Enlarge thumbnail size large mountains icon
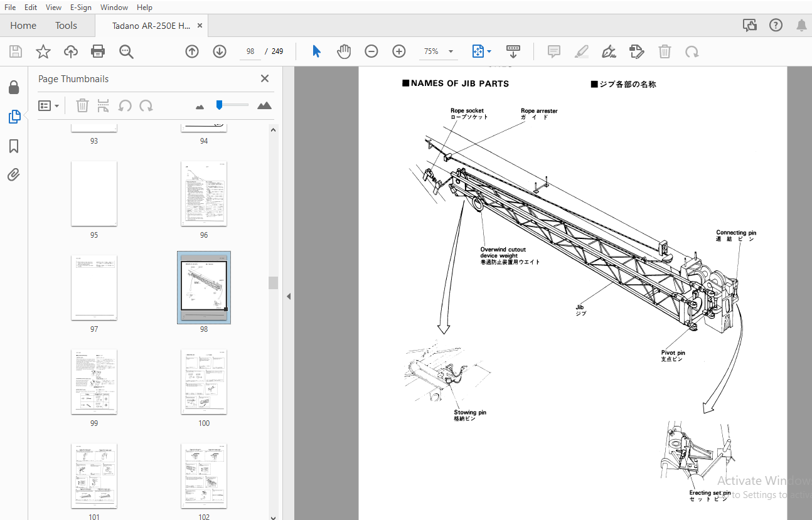Screen dimensions: 812x520 [x=265, y=105]
